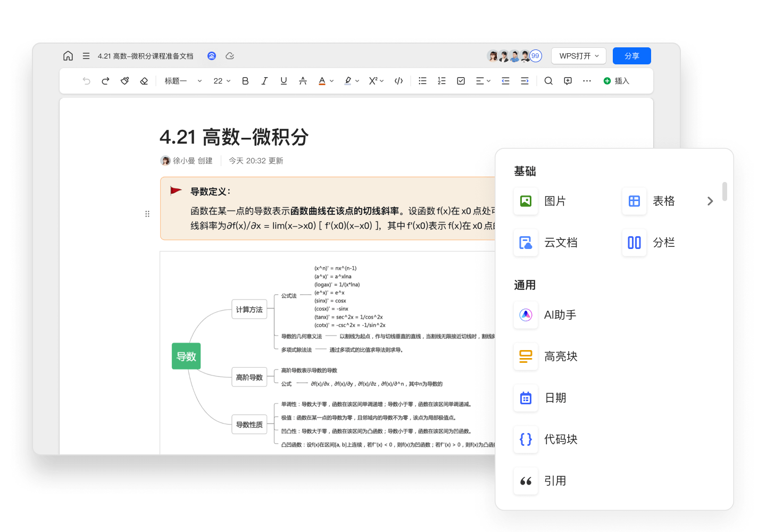Insert a task checklist with the checkbox icon
Screen dimensions: 766x532
point(460,80)
